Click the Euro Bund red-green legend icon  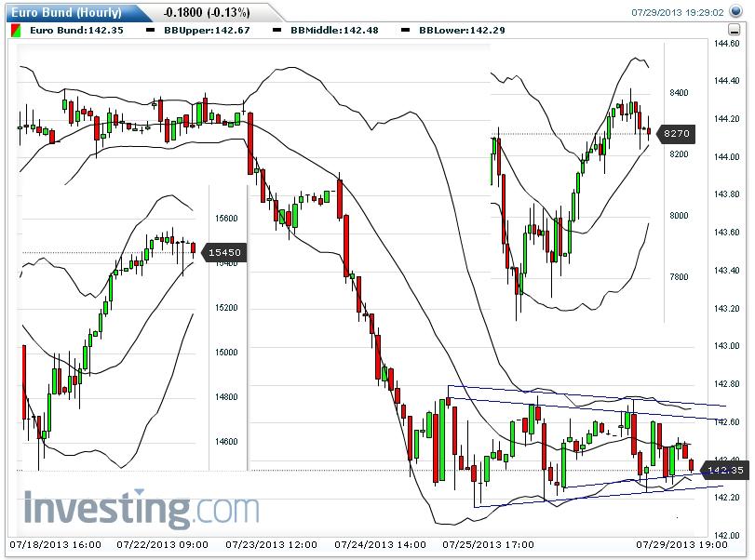(x=15, y=30)
